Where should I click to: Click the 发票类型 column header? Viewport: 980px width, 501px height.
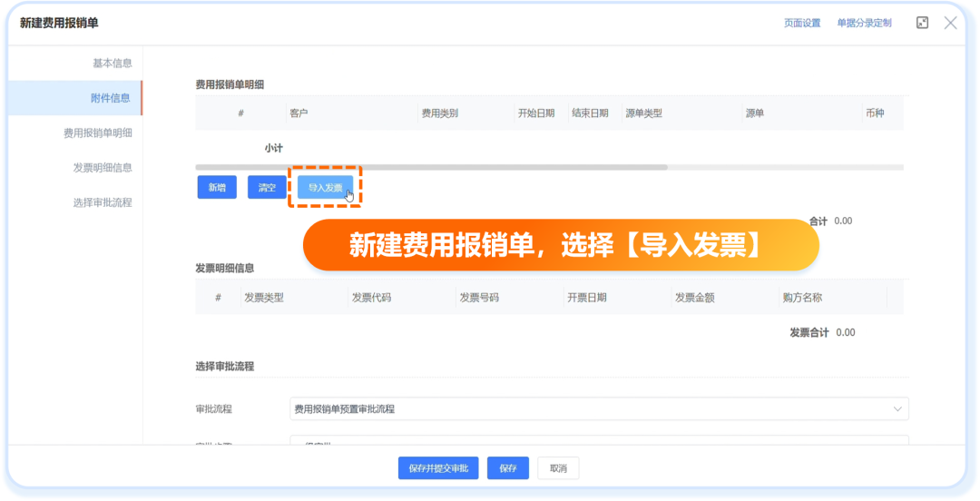click(264, 298)
